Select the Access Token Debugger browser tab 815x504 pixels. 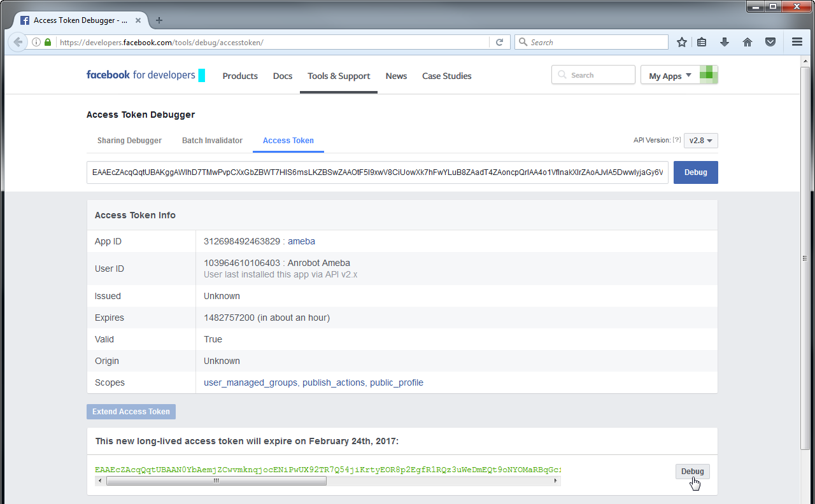(x=80, y=20)
